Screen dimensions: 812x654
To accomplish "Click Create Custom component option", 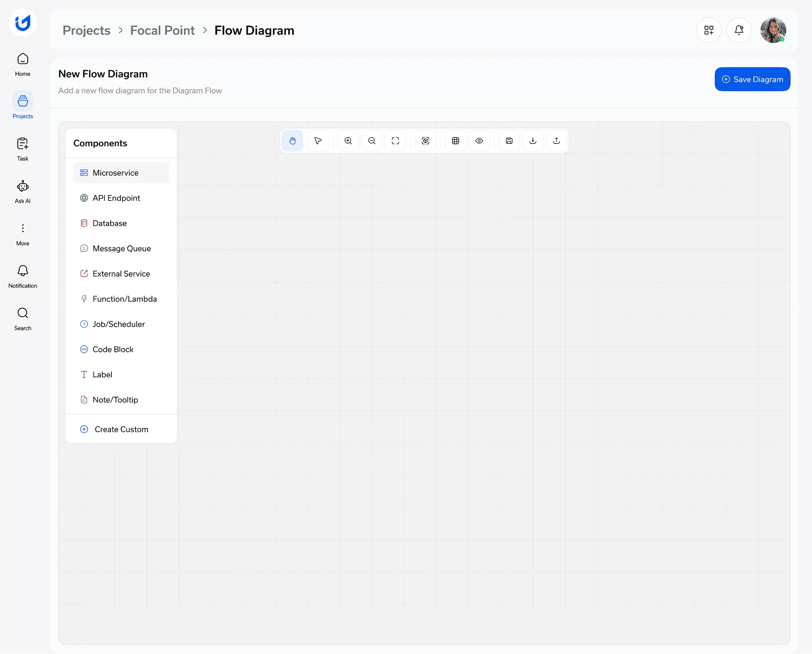I will tap(121, 429).
